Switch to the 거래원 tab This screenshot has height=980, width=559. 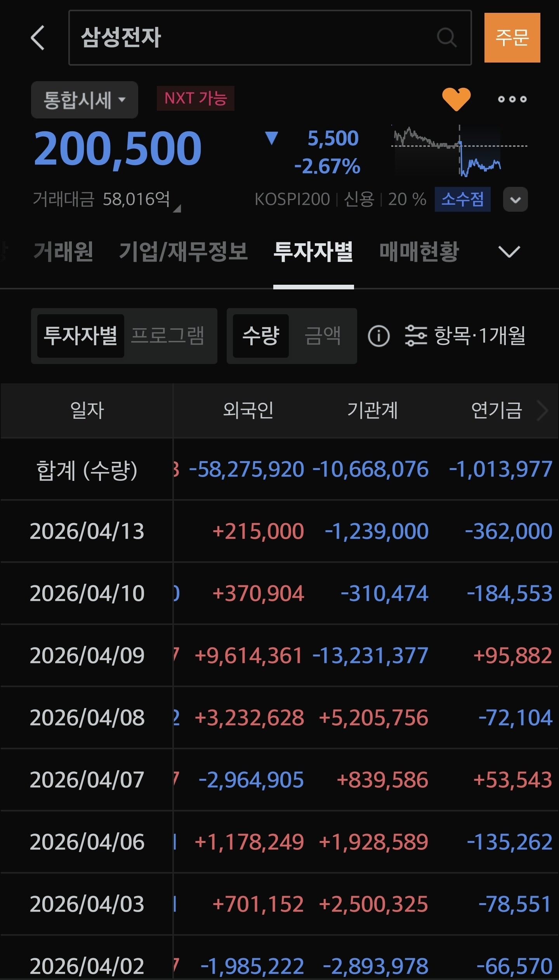point(63,251)
